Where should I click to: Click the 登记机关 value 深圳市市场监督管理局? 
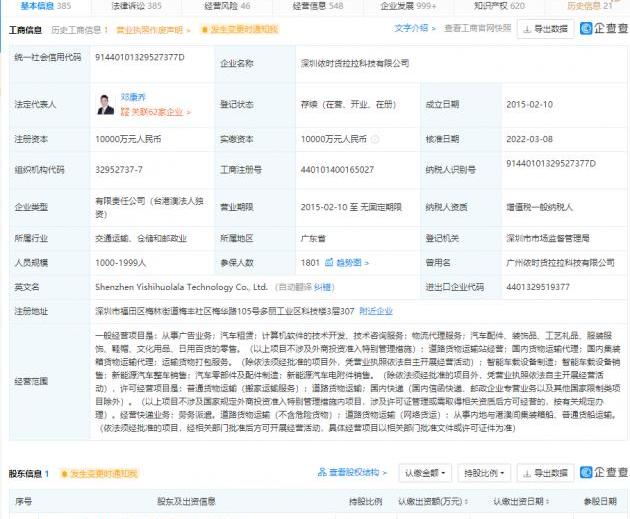[548, 238]
